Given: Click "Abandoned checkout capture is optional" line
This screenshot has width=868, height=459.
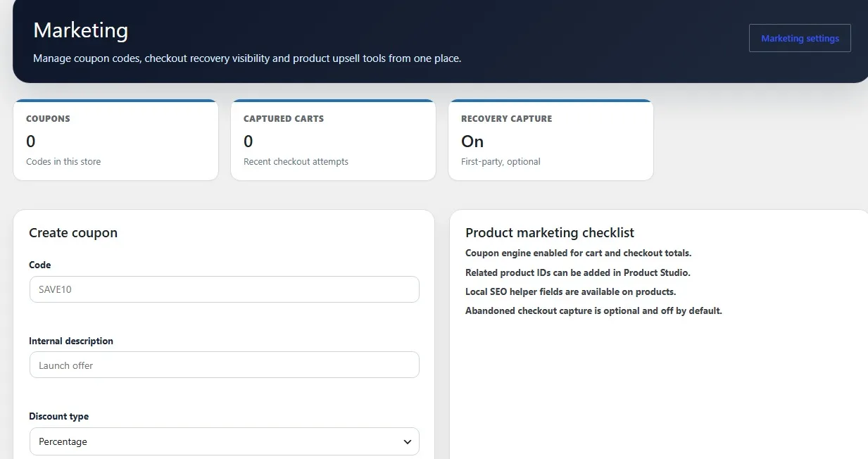Looking at the screenshot, I should pos(593,310).
